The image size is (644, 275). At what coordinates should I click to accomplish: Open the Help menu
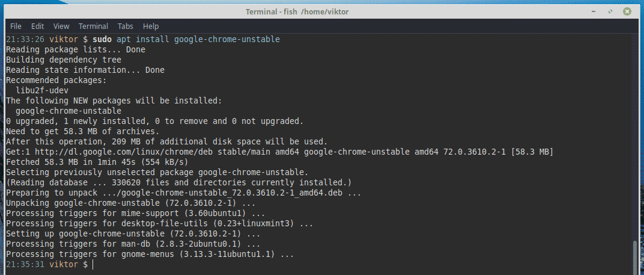[151, 26]
